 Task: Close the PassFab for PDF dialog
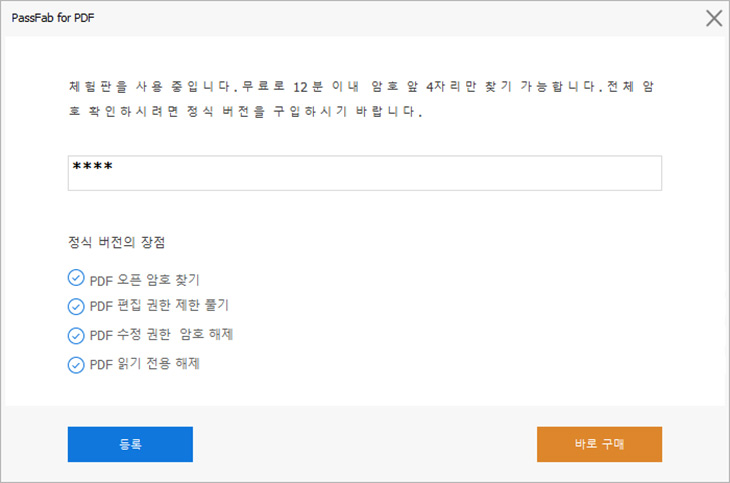click(x=714, y=18)
